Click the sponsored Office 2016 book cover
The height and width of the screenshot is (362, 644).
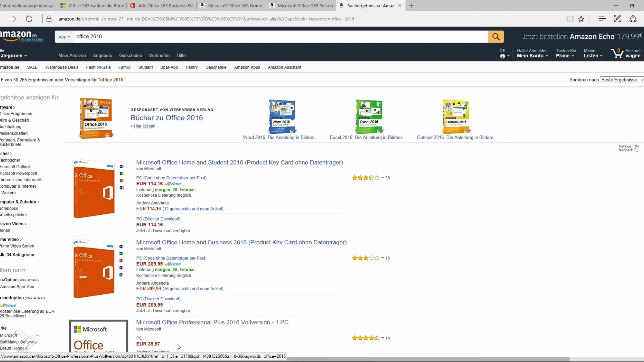tap(96, 118)
